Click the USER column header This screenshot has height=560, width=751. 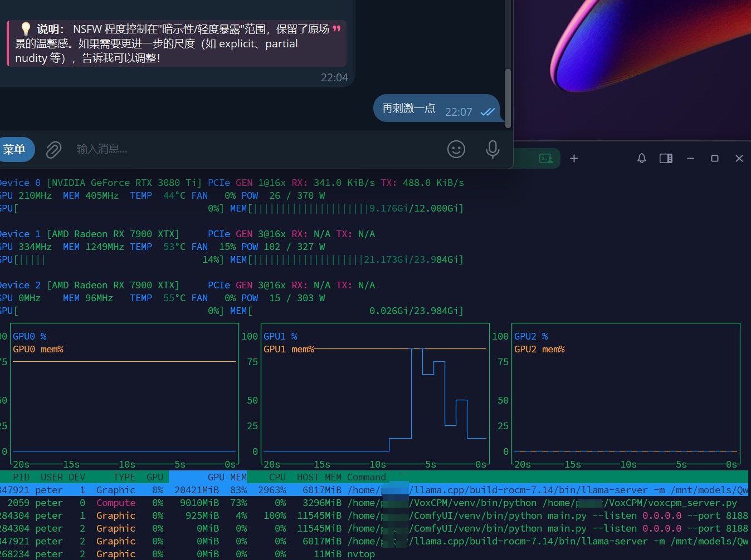point(51,477)
